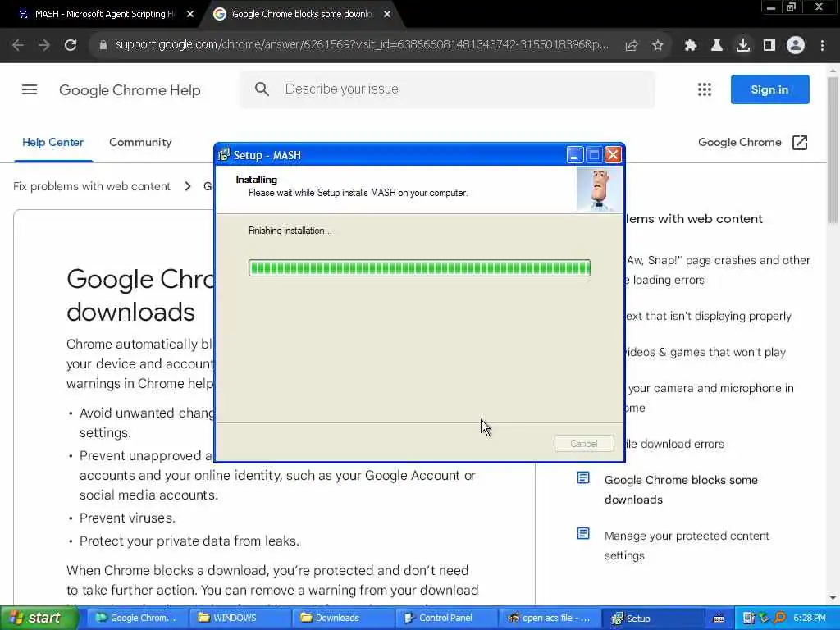Image resolution: width=840 pixels, height=630 pixels.
Task: Click the Aw, Snap page crashes link
Action: click(x=718, y=270)
